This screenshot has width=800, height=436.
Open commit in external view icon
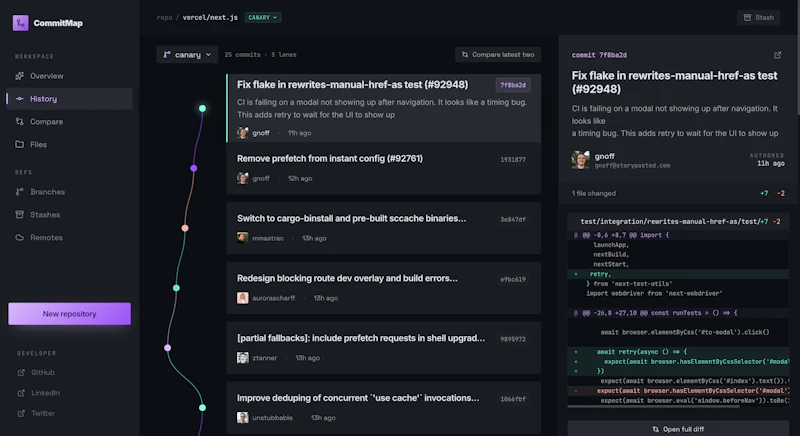[777, 55]
